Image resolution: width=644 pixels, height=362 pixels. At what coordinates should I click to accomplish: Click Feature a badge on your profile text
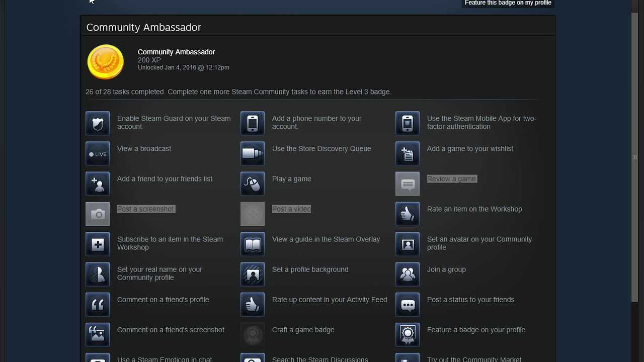click(x=476, y=330)
